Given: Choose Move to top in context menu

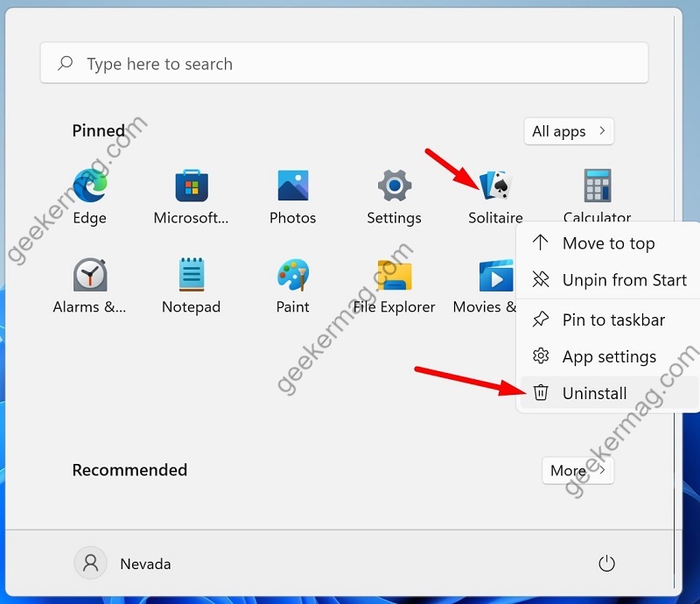Looking at the screenshot, I should (x=608, y=243).
